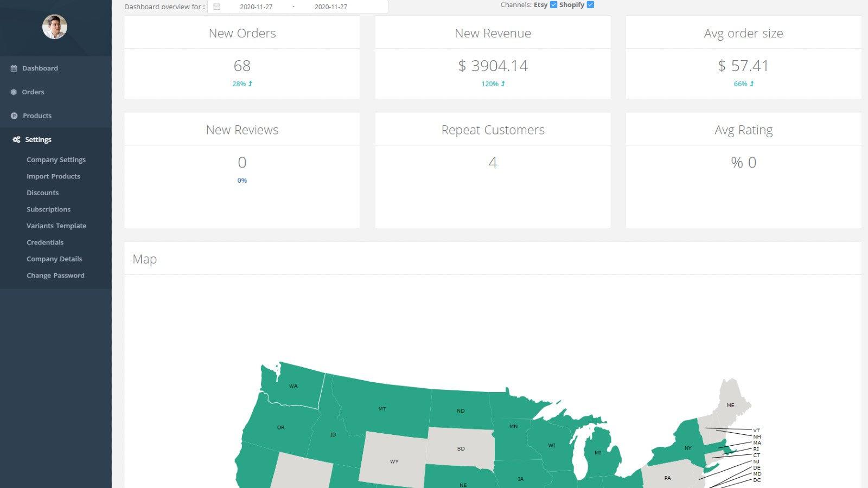Screen dimensions: 868x488
Task: Click the start date field showing 2020-11-27
Action: (x=255, y=7)
